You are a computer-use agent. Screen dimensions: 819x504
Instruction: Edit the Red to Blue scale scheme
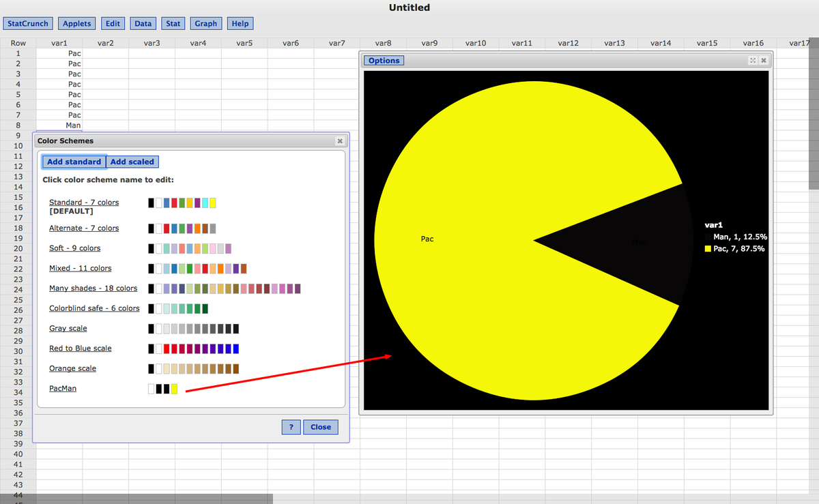(81, 349)
